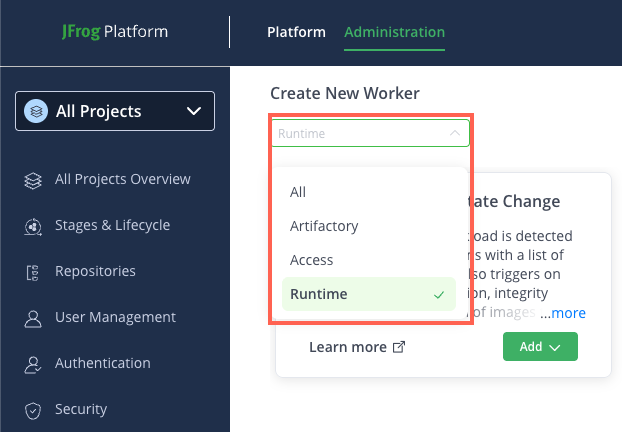The height and width of the screenshot is (432, 622).
Task: Click the JFrog Platform logo
Action: (x=115, y=32)
